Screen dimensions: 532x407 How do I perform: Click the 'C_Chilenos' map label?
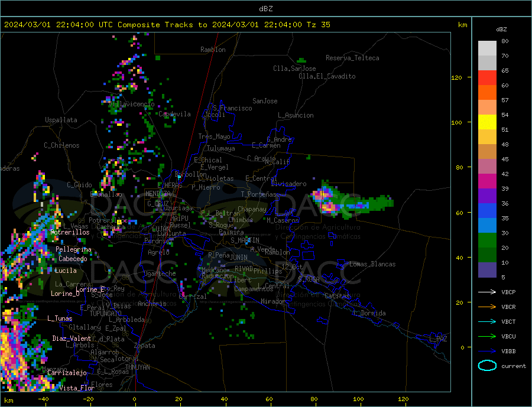[61, 145]
